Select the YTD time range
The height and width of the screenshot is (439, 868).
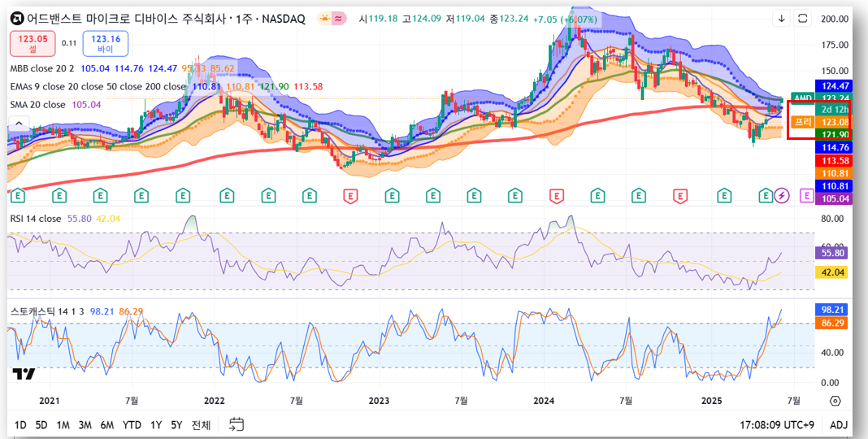tap(132, 425)
